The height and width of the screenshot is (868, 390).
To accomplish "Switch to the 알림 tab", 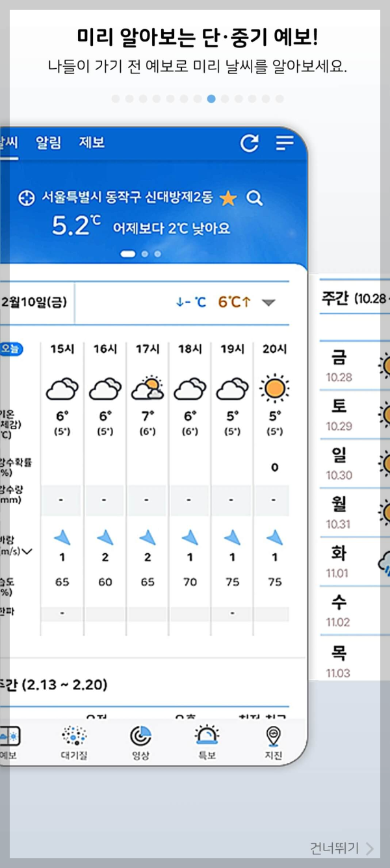I will pyautogui.click(x=49, y=143).
